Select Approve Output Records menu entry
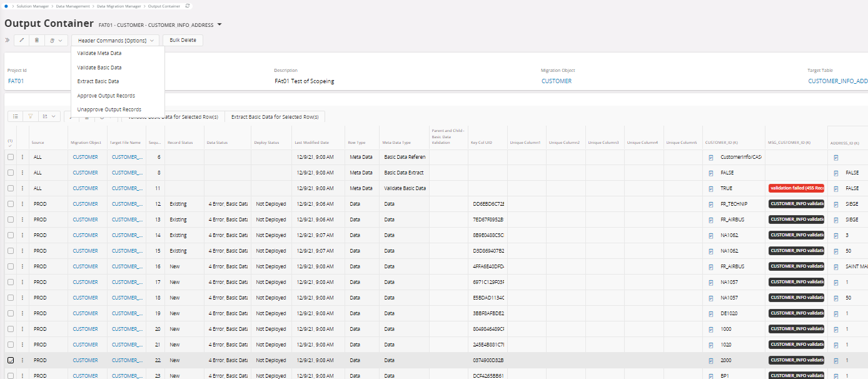868x379 pixels. [x=106, y=96]
